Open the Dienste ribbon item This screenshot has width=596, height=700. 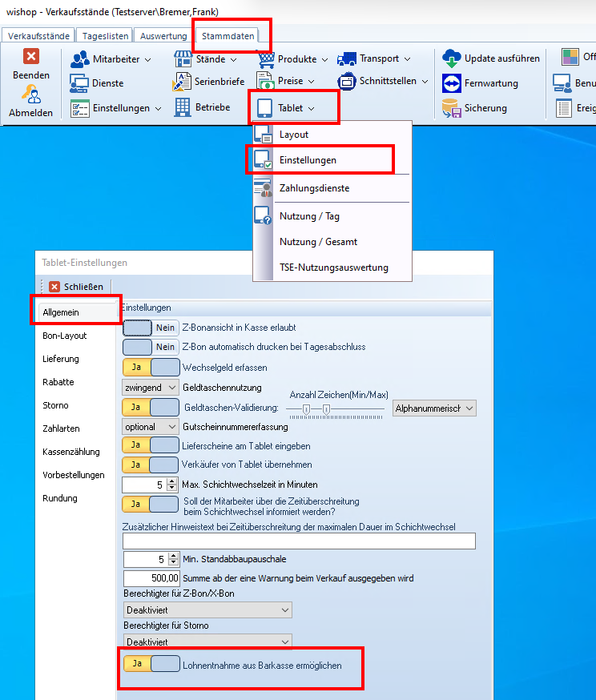[79, 83]
